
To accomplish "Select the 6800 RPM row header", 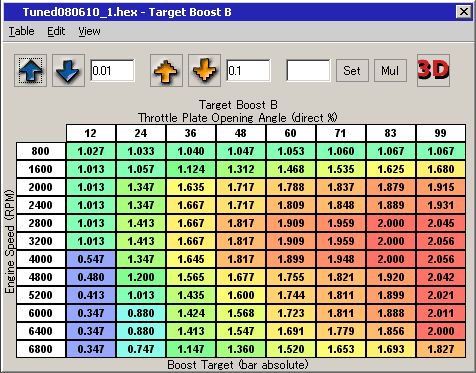I will point(41,349).
